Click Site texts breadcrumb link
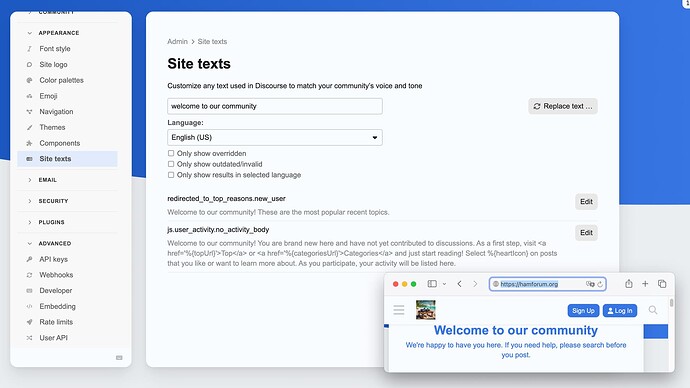Viewport: 690px width, 388px height. [x=212, y=41]
